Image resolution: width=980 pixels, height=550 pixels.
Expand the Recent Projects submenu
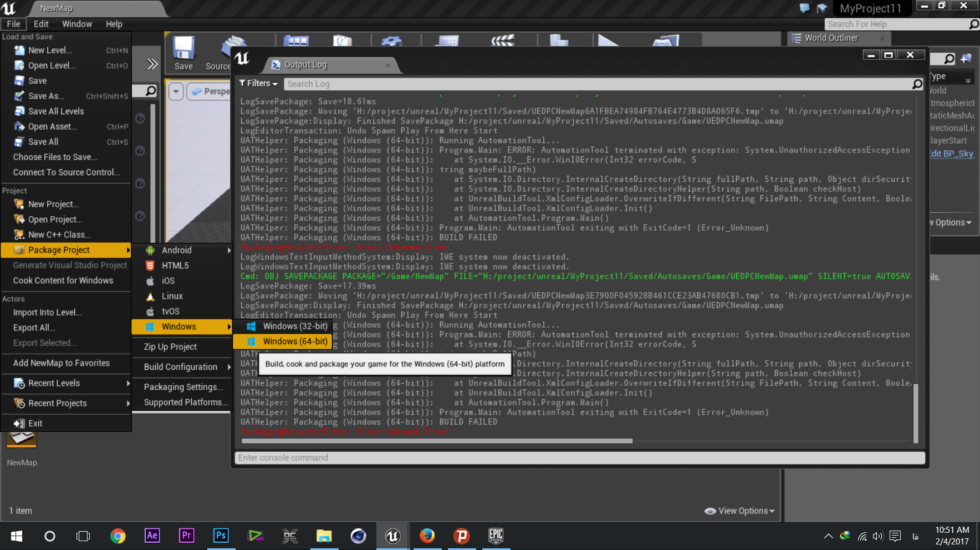(x=66, y=403)
